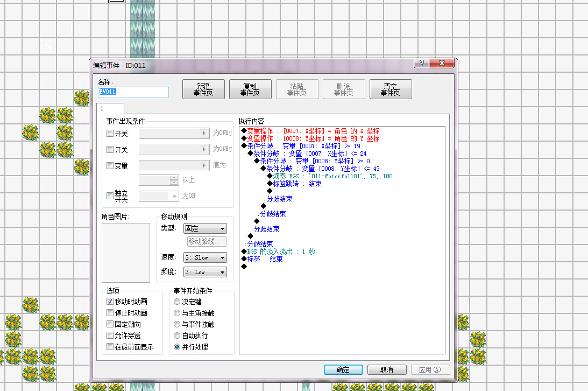
Task: Click the empty 角色图片 graphic box
Action: (126, 253)
